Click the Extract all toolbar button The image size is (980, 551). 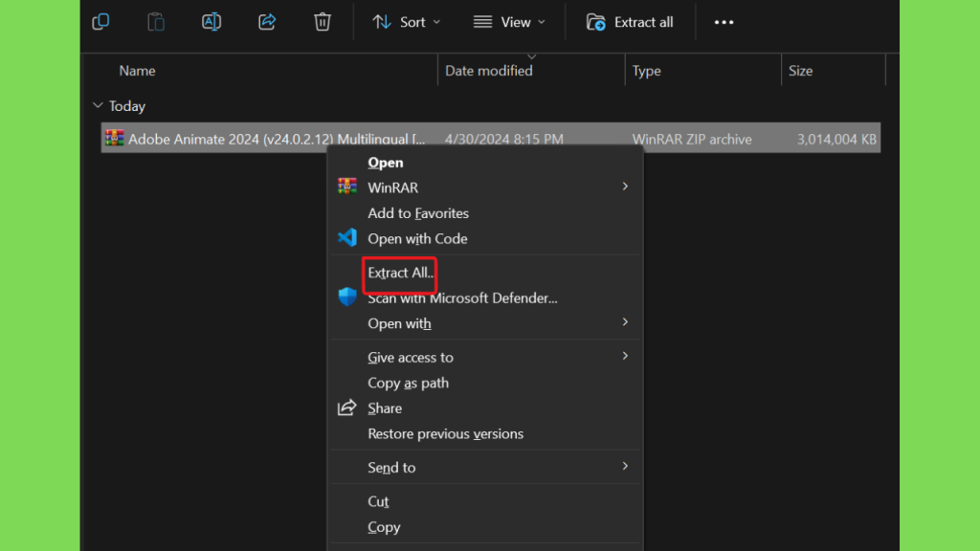point(630,23)
